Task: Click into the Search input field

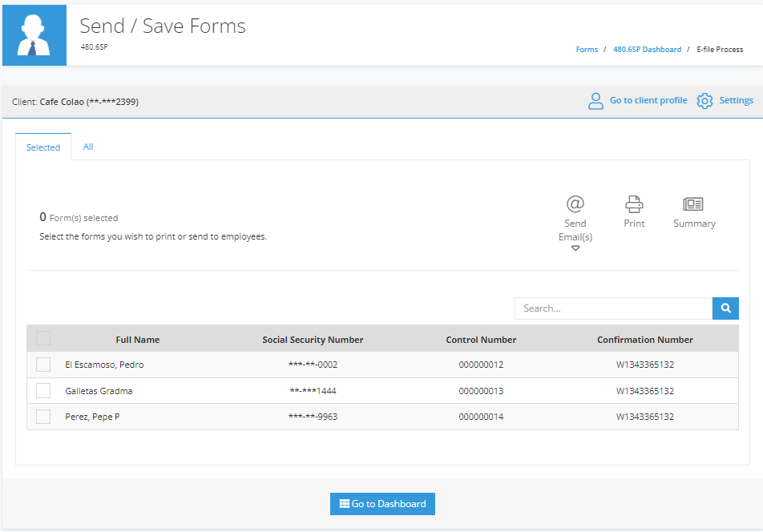Action: pos(613,308)
